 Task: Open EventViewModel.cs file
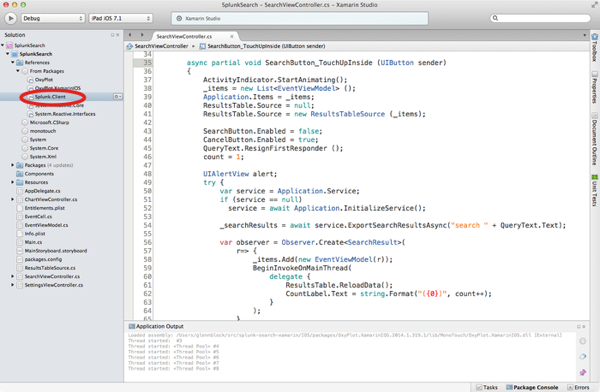pos(46,225)
